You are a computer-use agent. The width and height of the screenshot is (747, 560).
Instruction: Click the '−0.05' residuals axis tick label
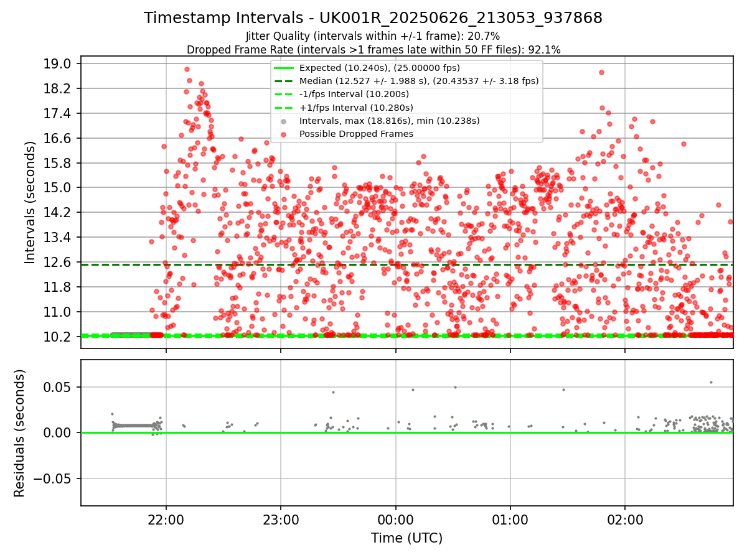click(53, 478)
